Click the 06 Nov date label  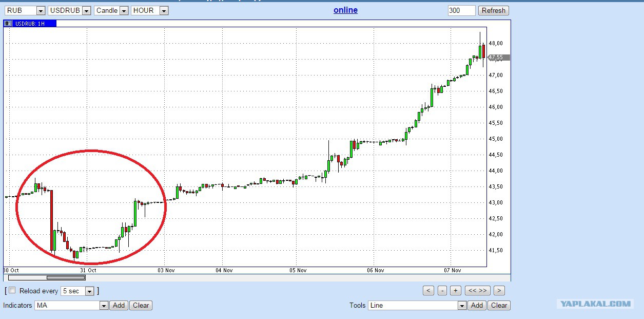375,270
